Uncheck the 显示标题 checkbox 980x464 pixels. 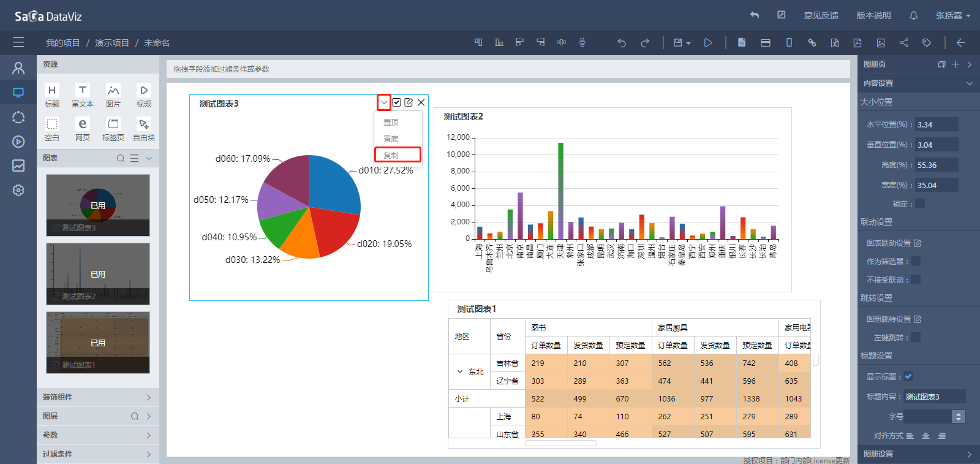coord(908,376)
